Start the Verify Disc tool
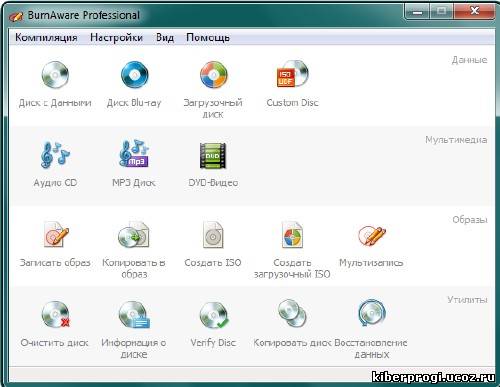 pos(214,315)
